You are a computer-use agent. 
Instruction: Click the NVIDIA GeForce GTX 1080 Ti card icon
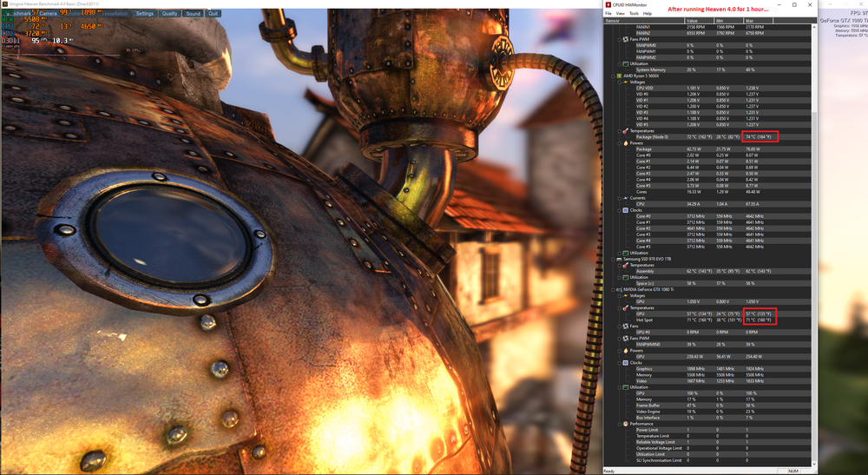619,289
